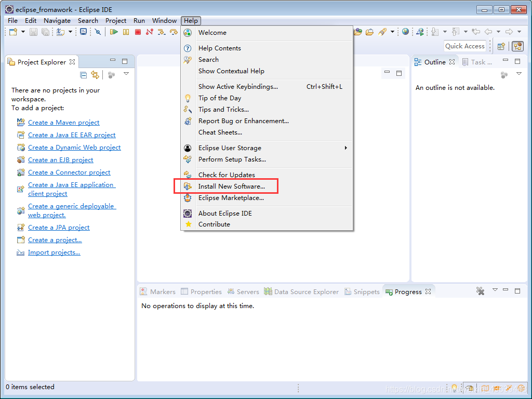Image resolution: width=532 pixels, height=399 pixels.
Task: Minimize the bottom Progress view panel
Action: click(506, 290)
